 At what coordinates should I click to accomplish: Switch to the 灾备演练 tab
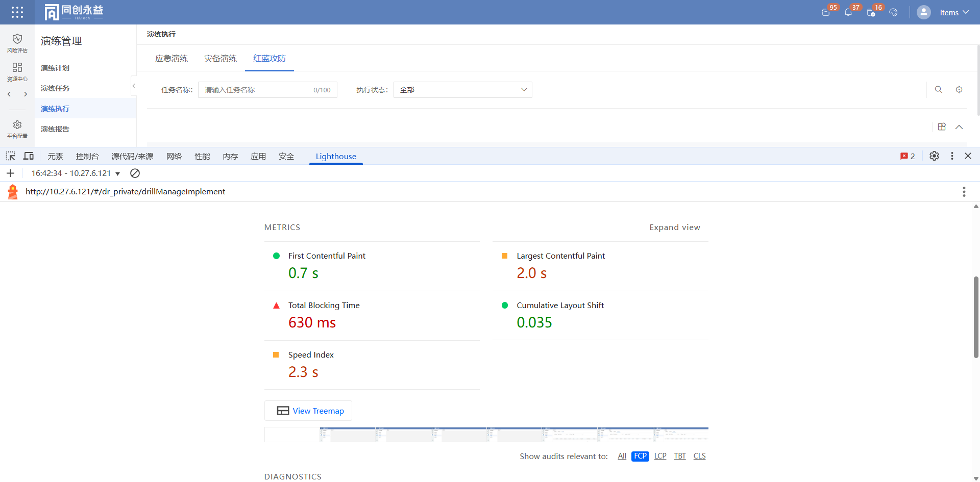pos(220,59)
